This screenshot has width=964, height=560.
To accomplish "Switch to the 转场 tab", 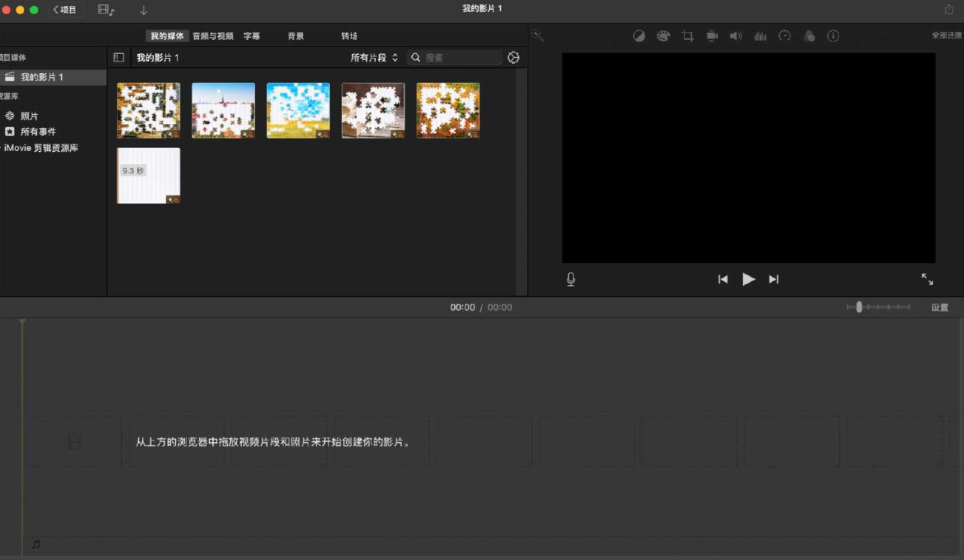I will (x=350, y=35).
